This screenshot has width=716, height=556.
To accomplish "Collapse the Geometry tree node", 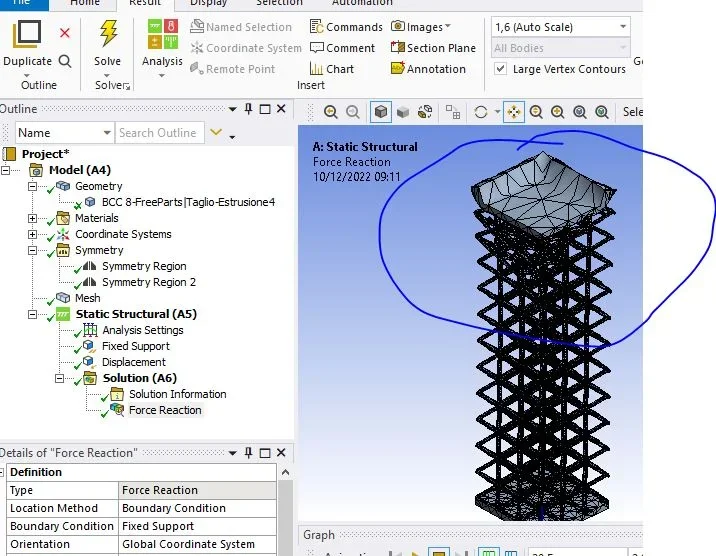I will point(32,186).
